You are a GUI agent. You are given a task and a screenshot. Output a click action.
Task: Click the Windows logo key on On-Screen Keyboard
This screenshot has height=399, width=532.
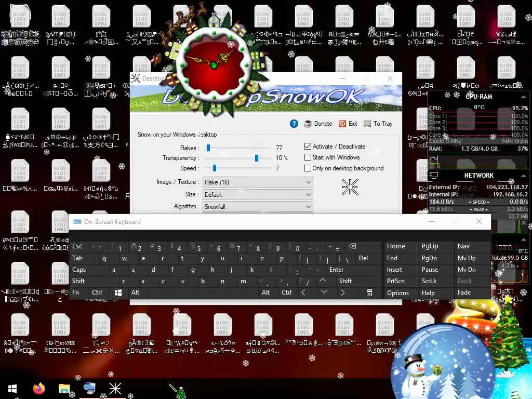118,293
